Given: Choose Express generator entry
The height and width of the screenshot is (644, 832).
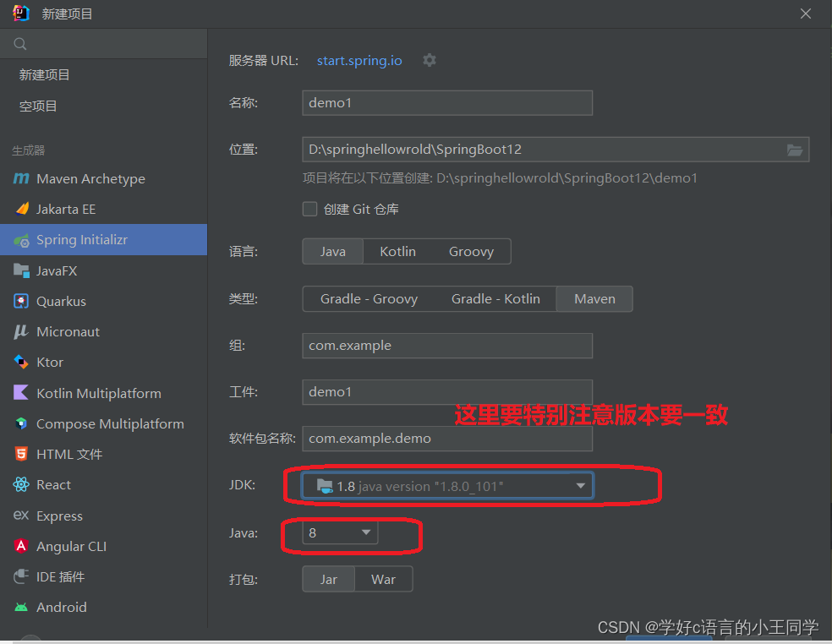Looking at the screenshot, I should 103,516.
